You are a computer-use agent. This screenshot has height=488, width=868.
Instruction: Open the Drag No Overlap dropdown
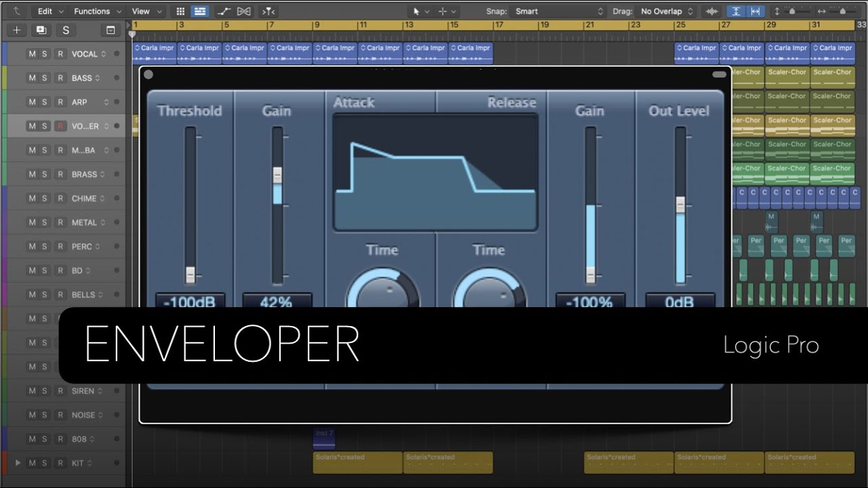667,11
